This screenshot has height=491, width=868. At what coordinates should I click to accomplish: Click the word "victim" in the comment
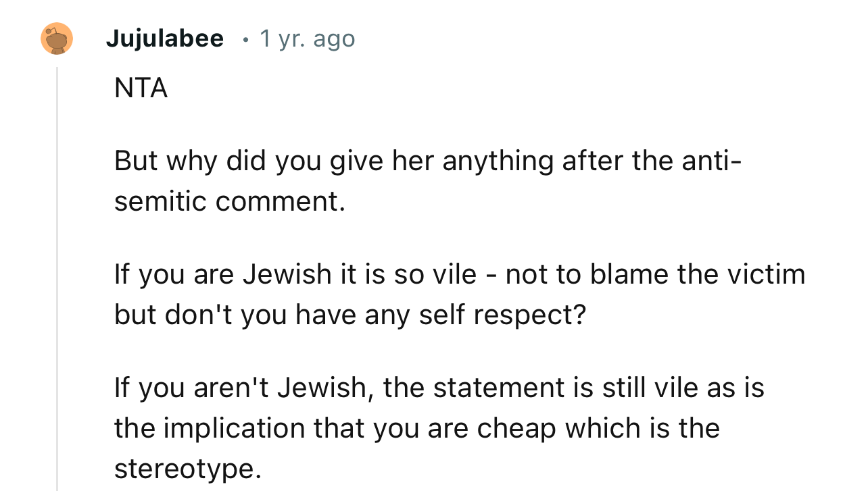tap(765, 274)
